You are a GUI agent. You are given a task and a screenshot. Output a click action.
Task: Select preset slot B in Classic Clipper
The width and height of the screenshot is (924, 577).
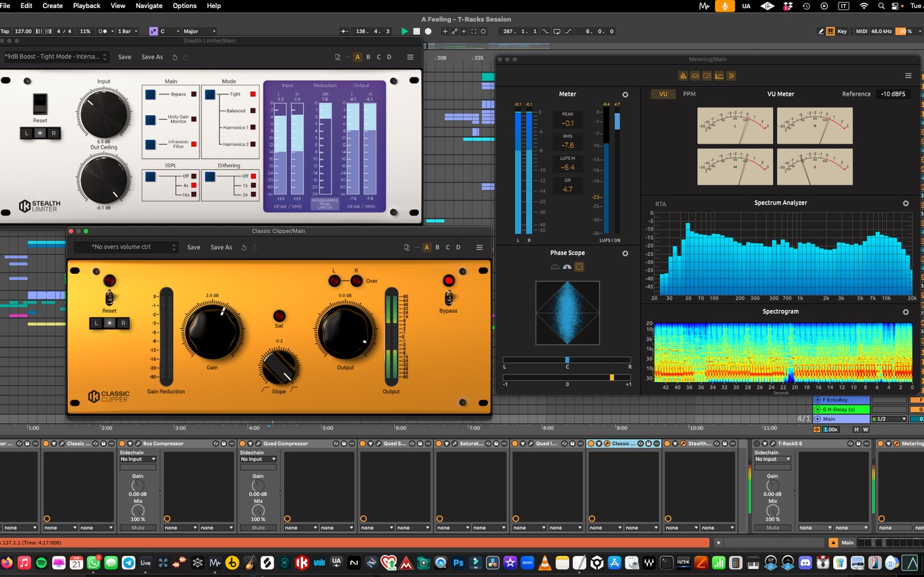(437, 247)
